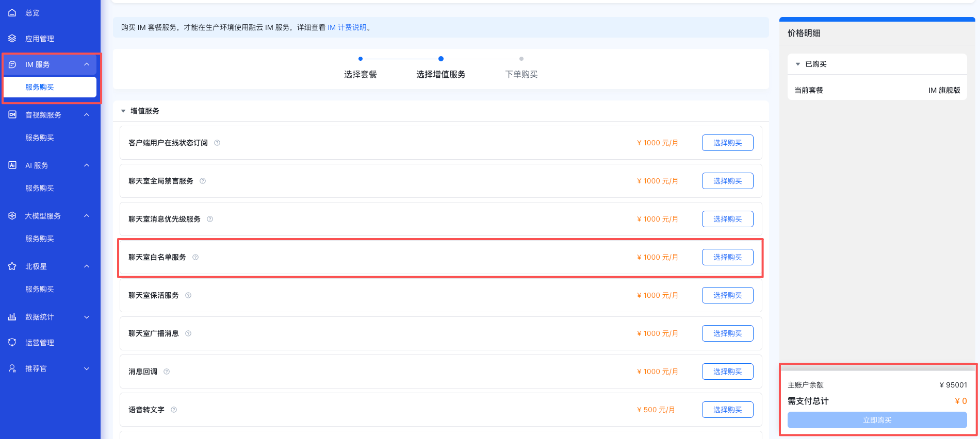The height and width of the screenshot is (439, 980).
Task: Click the 选择套餐 step
Action: pos(361,74)
